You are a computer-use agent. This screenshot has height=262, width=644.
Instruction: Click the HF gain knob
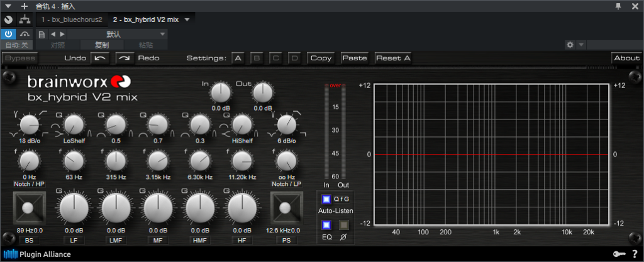(242, 208)
